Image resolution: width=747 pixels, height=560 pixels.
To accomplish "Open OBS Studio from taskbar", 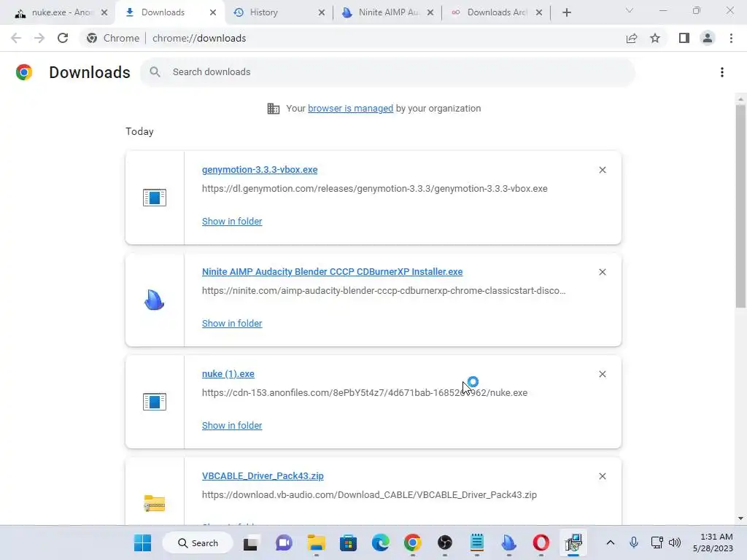I will 444,542.
